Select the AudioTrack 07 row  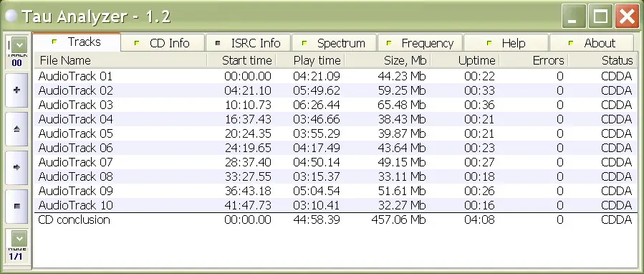(x=335, y=162)
